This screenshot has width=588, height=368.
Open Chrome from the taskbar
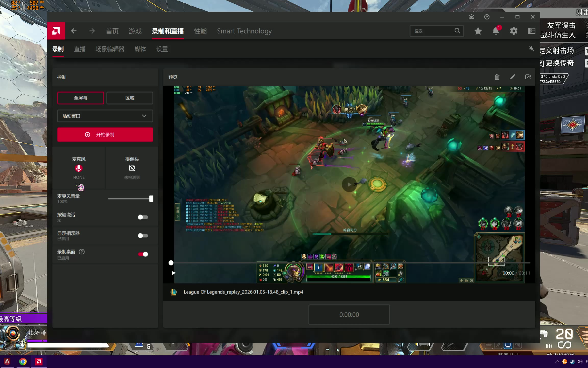[x=23, y=361]
